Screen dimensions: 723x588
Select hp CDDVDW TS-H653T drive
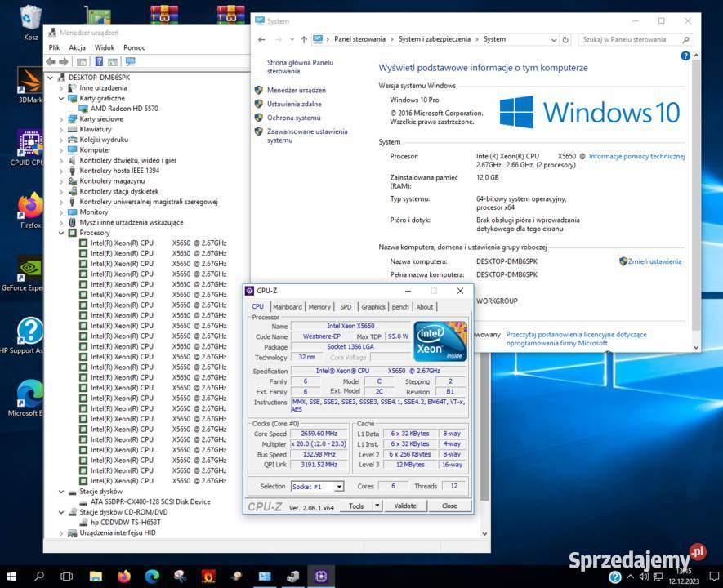[x=126, y=523]
